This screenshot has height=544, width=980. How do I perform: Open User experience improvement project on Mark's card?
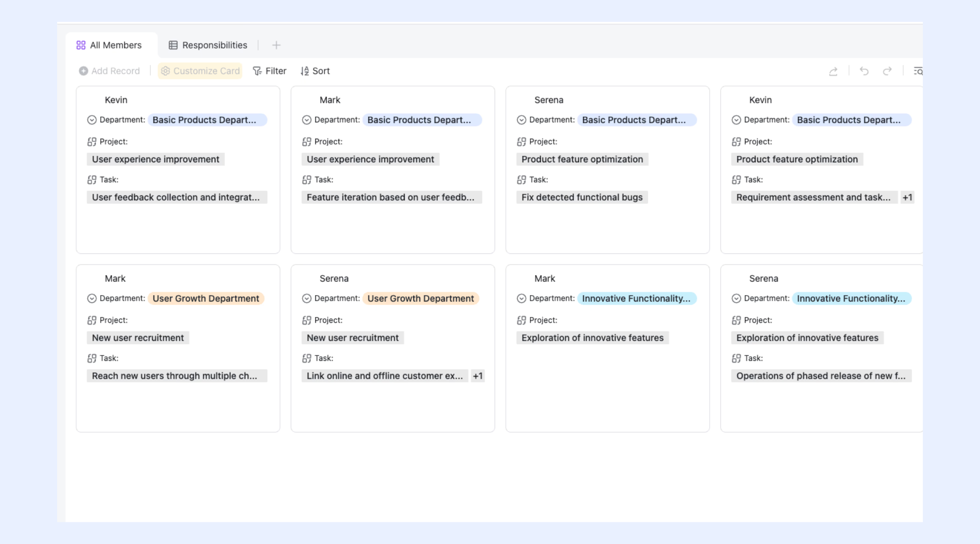370,160
